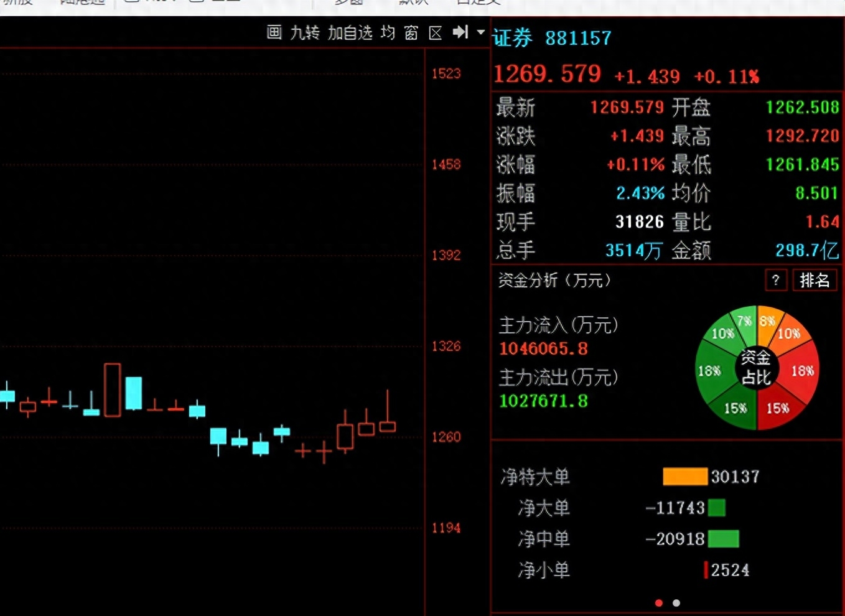Image resolution: width=845 pixels, height=616 pixels.
Task: Toggle the 均 average line
Action: 388,32
